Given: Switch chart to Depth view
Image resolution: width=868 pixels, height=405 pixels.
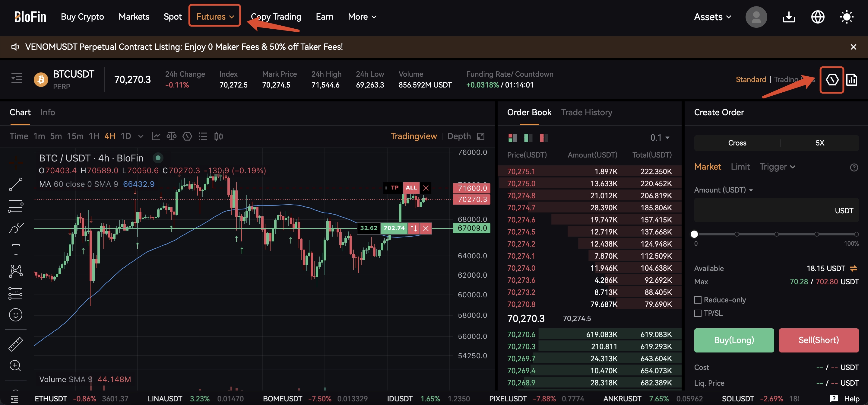Looking at the screenshot, I should pyautogui.click(x=459, y=136).
